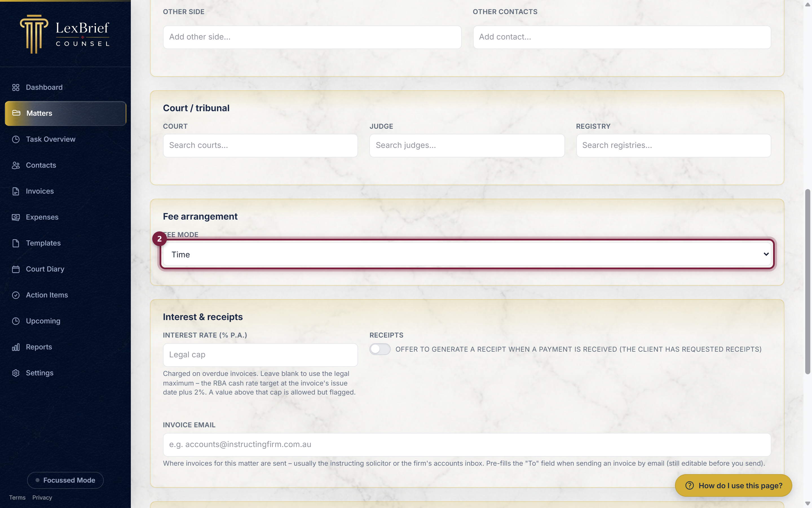
Task: Click the Templates page icon
Action: (x=16, y=243)
